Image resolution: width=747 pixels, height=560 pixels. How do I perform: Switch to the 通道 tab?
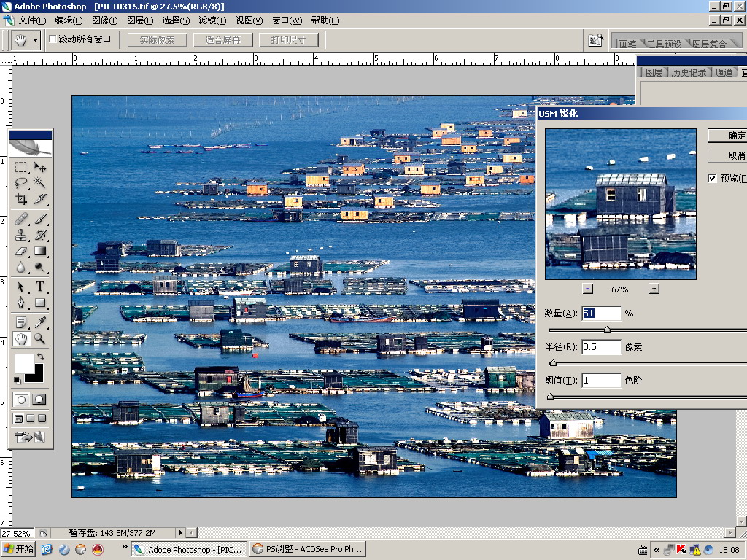pyautogui.click(x=724, y=72)
